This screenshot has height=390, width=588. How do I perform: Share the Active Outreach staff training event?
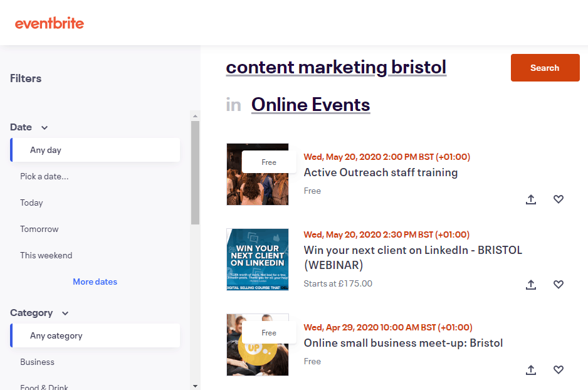[x=530, y=199]
